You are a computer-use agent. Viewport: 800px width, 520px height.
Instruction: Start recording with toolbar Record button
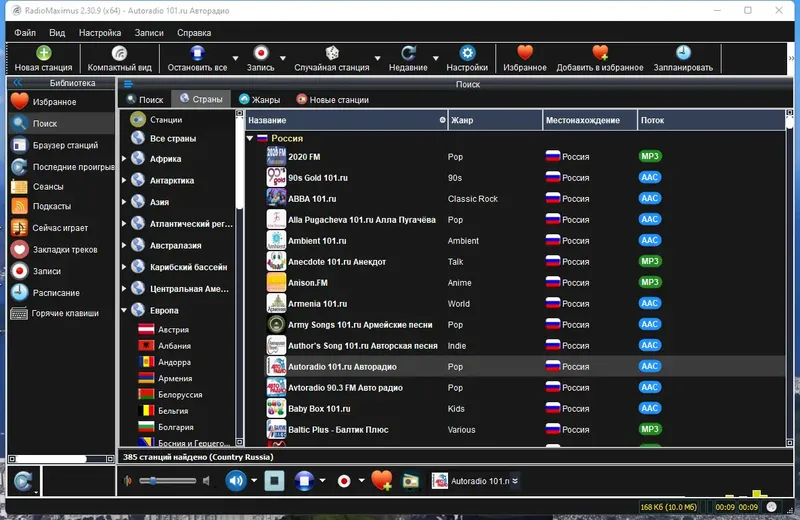(261, 59)
